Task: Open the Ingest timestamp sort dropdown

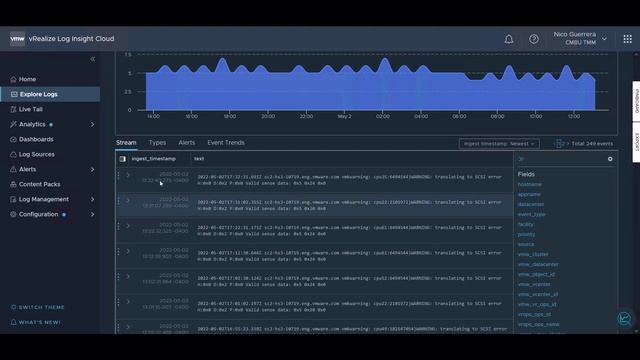Action: pos(499,144)
